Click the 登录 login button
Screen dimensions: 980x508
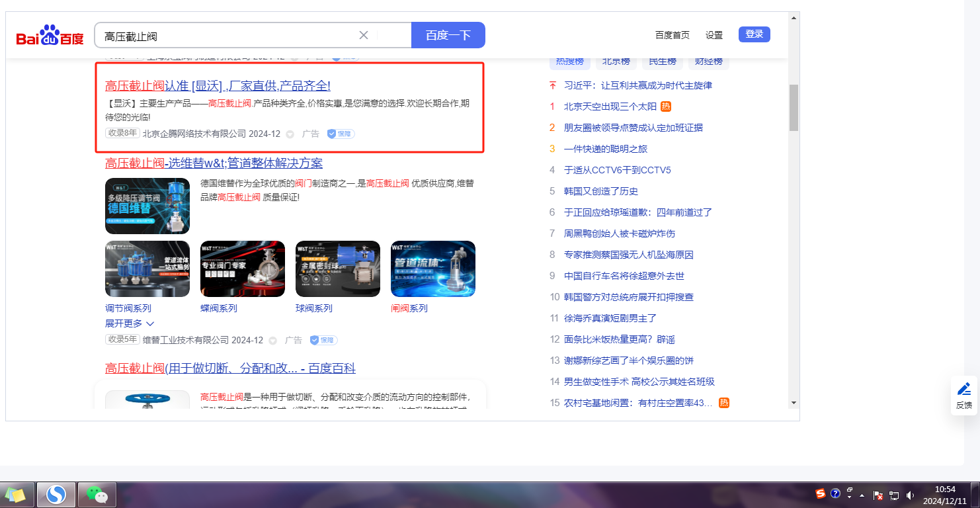coord(754,34)
